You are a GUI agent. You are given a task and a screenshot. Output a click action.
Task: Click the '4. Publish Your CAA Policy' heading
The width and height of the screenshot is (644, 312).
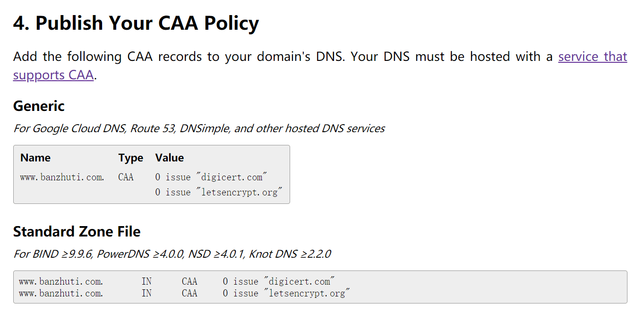point(136,23)
